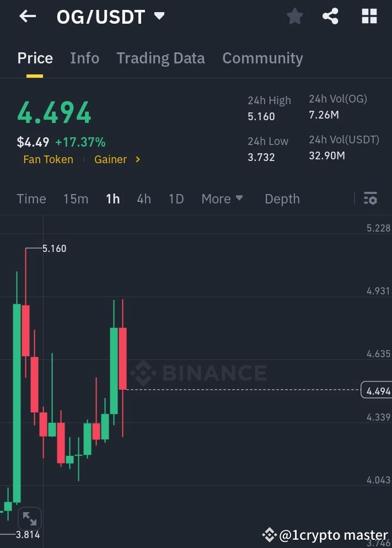Viewport: 392px width, 548px height.
Task: Open the grid layout menu icon
Action: point(369,16)
